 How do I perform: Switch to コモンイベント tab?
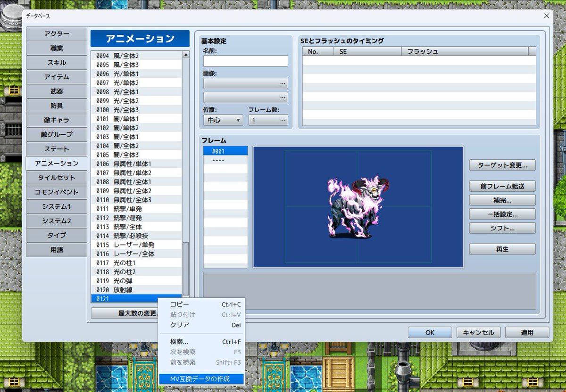coord(57,192)
